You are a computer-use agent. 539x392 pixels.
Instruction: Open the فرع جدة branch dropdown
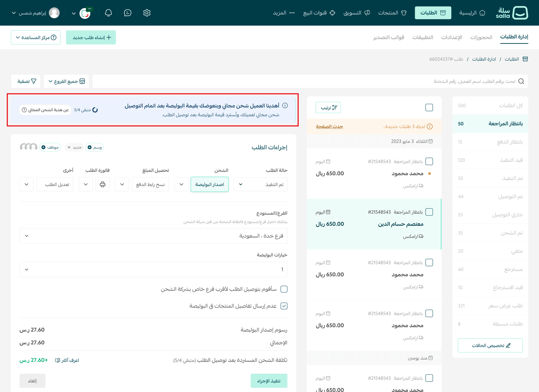point(153,236)
